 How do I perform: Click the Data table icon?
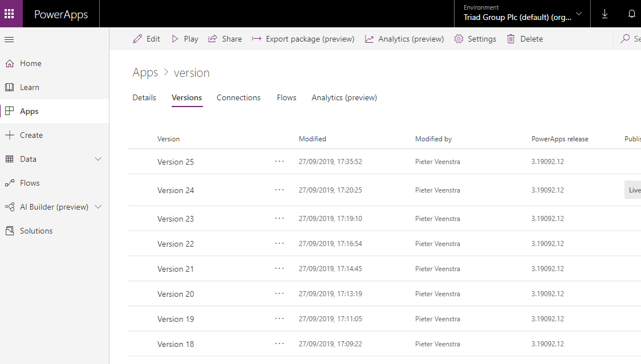(x=10, y=159)
